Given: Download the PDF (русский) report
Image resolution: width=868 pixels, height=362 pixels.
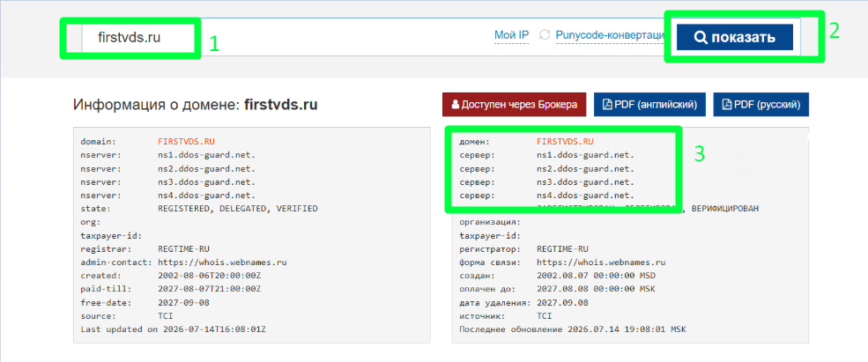Looking at the screenshot, I should click(x=761, y=105).
